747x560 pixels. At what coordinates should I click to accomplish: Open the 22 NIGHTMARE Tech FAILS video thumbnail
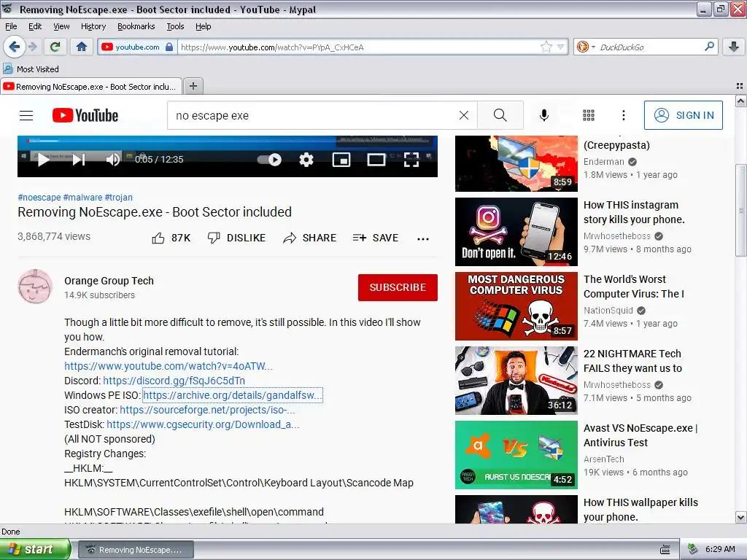point(516,380)
